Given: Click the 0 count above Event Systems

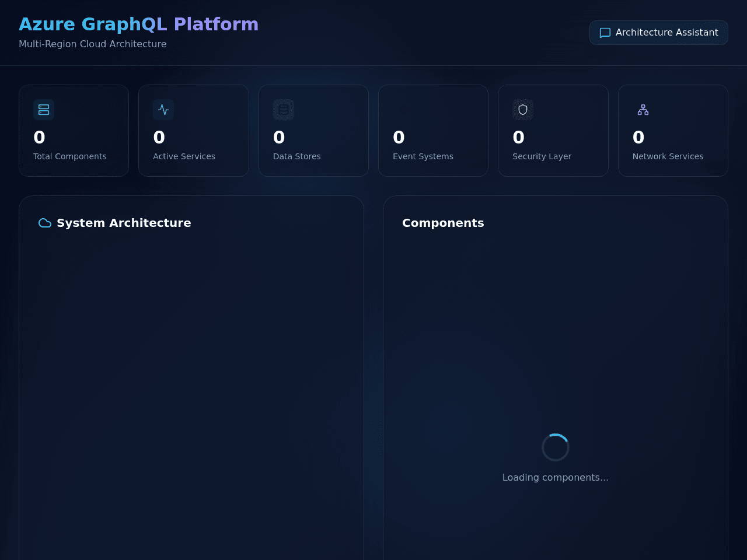Looking at the screenshot, I should pos(399,137).
